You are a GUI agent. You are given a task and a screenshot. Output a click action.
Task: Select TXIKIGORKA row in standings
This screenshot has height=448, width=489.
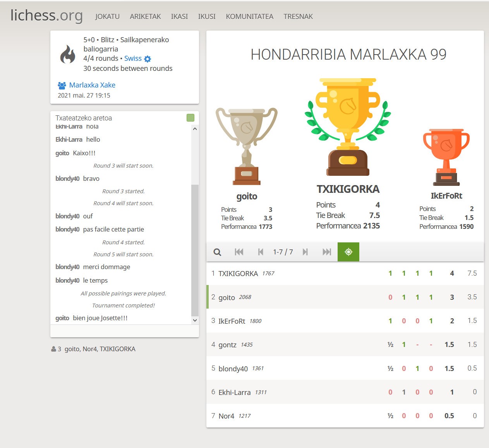click(x=238, y=274)
